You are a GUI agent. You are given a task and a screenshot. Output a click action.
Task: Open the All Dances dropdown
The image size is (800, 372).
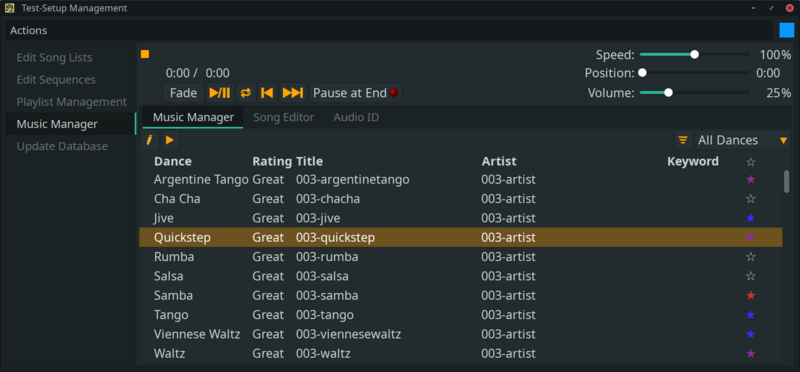pyautogui.click(x=743, y=140)
